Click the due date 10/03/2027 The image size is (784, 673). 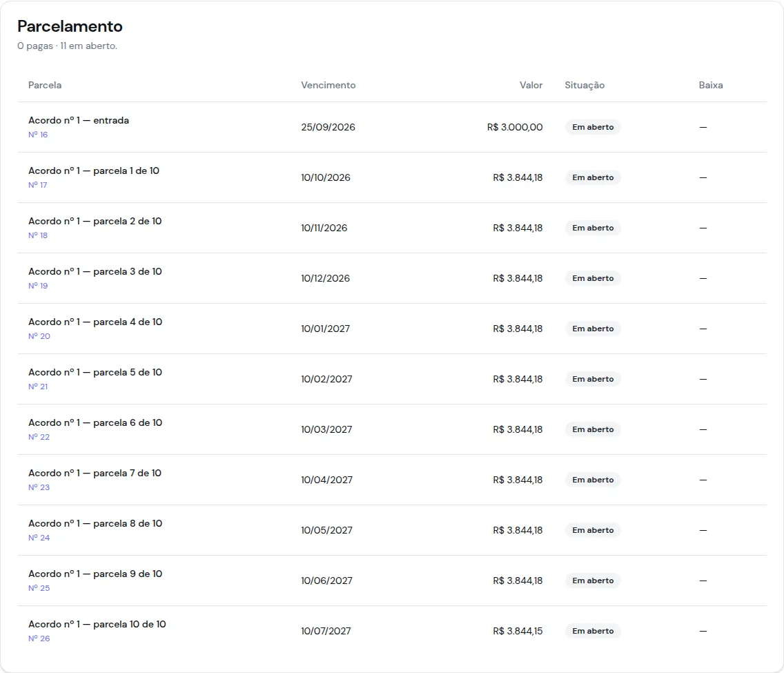pyautogui.click(x=326, y=429)
